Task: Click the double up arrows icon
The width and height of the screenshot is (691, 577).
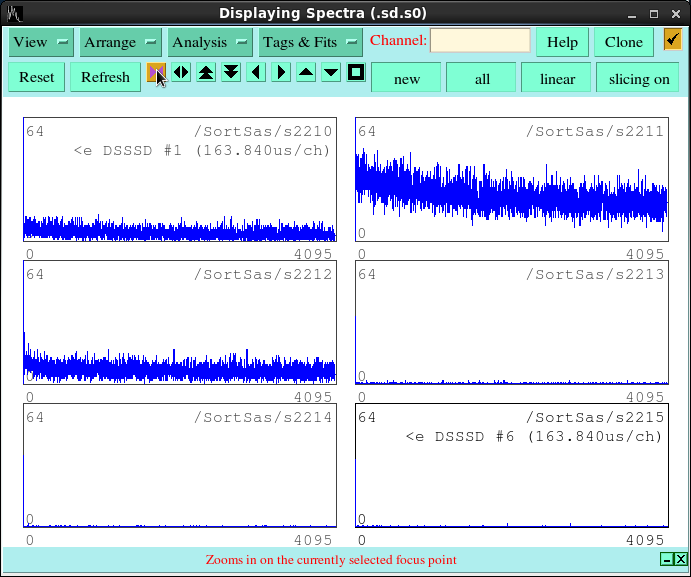Action: pyautogui.click(x=206, y=73)
